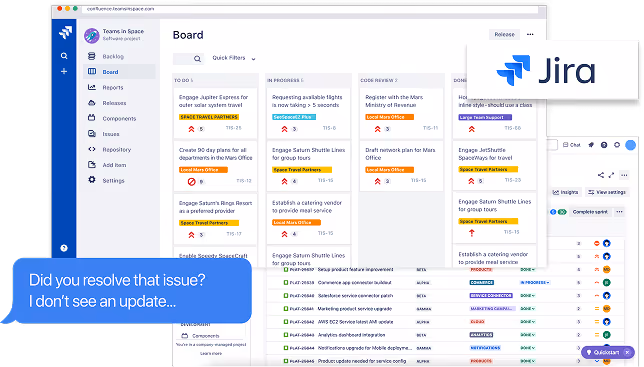
Task: Click SeeSpaceEZ Plus label
Action: [x=294, y=117]
